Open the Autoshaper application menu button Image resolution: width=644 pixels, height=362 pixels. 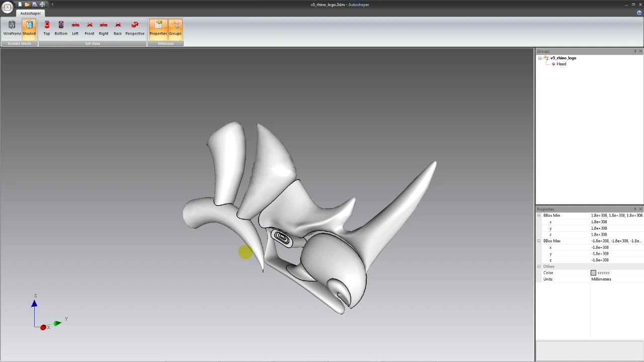click(x=7, y=7)
